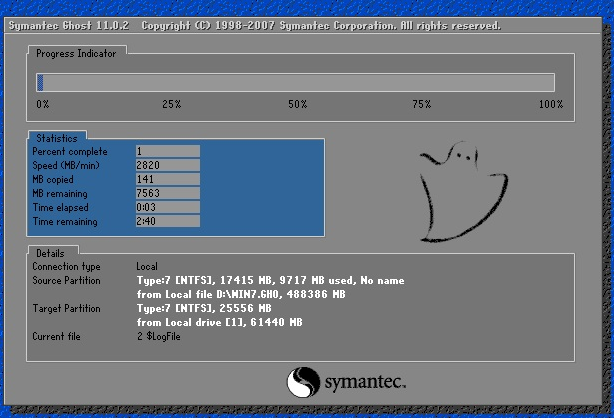614x418 pixels.
Task: Click the connection value Local
Action: point(147,267)
